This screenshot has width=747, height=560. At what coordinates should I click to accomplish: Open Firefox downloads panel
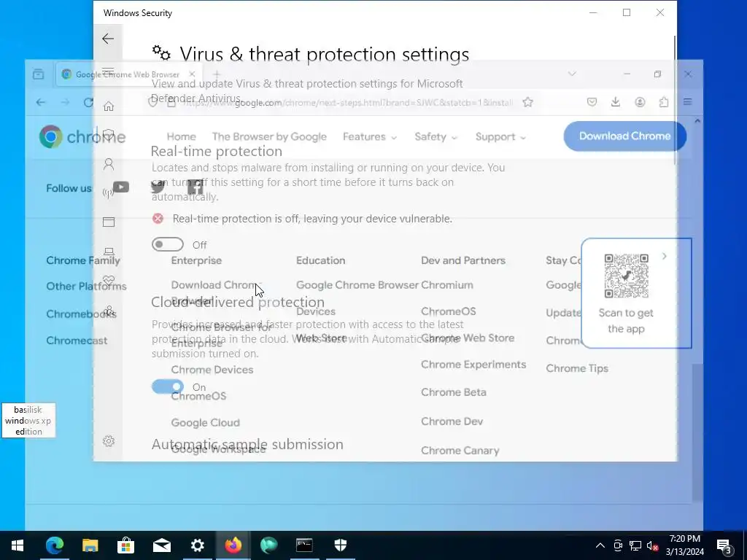click(x=616, y=102)
